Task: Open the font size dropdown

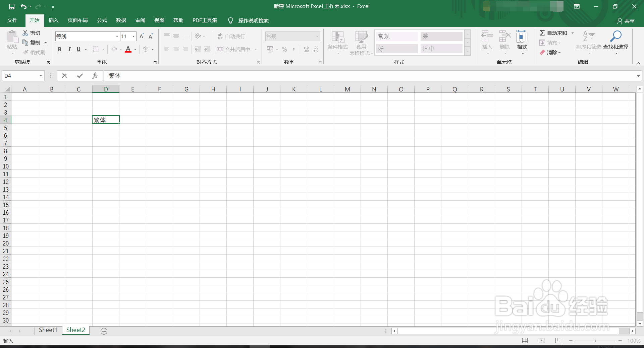Action: (x=133, y=36)
